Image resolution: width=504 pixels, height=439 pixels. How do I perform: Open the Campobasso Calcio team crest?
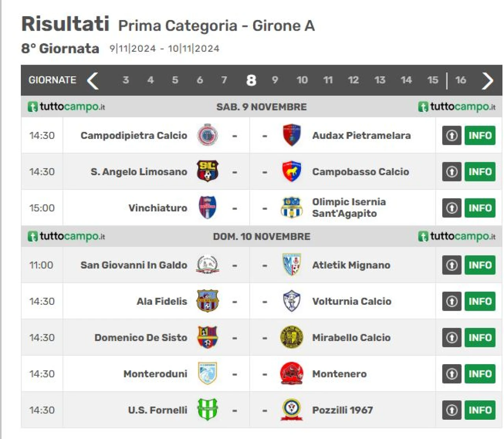pos(291,171)
